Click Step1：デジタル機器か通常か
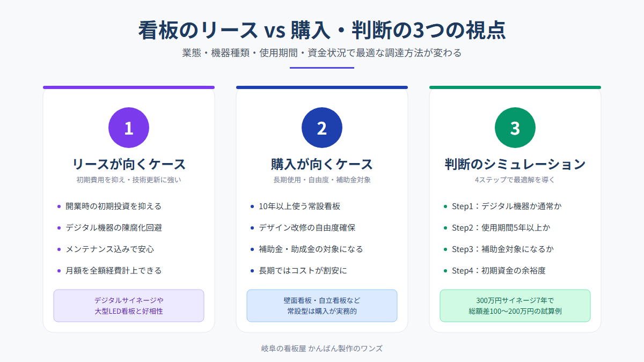The width and height of the screenshot is (644, 362). click(507, 206)
